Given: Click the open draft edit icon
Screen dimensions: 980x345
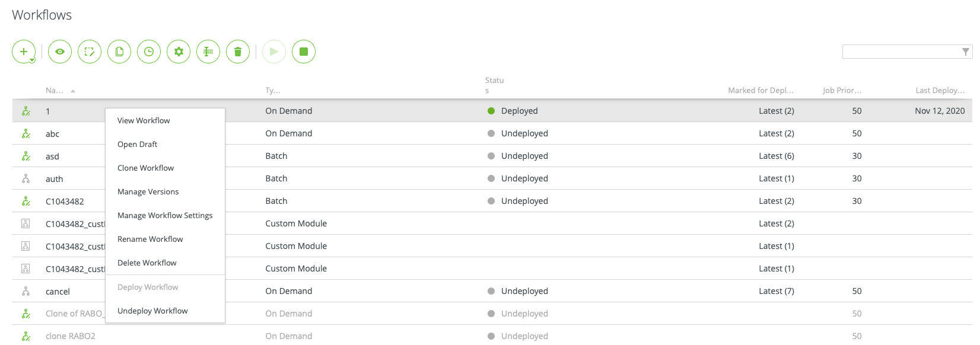Looking at the screenshot, I should pos(90,52).
